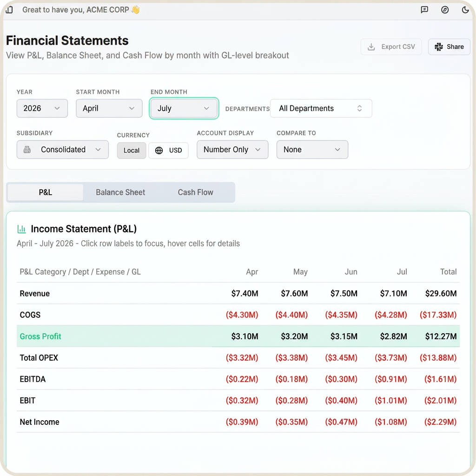
Task: Open the Compare To None dropdown
Action: (312, 150)
